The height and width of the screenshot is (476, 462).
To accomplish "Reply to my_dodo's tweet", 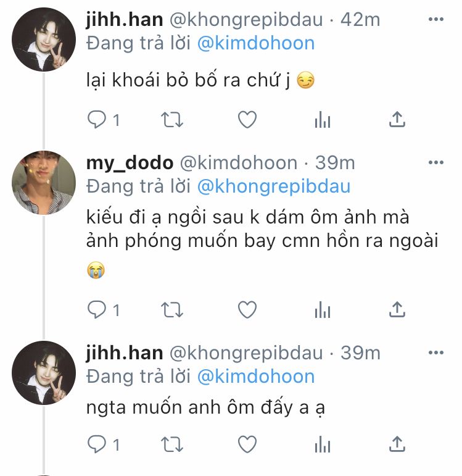I will click(x=96, y=310).
